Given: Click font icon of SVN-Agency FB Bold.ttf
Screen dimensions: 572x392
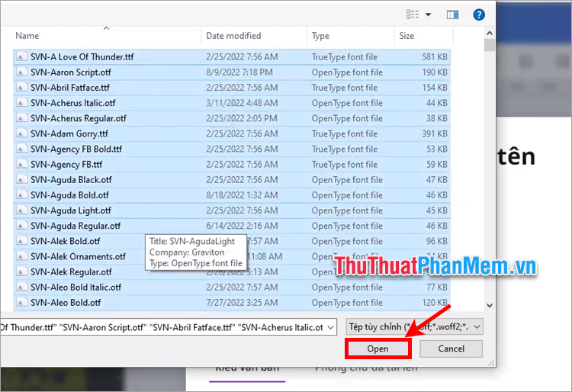Looking at the screenshot, I should 21,149.
